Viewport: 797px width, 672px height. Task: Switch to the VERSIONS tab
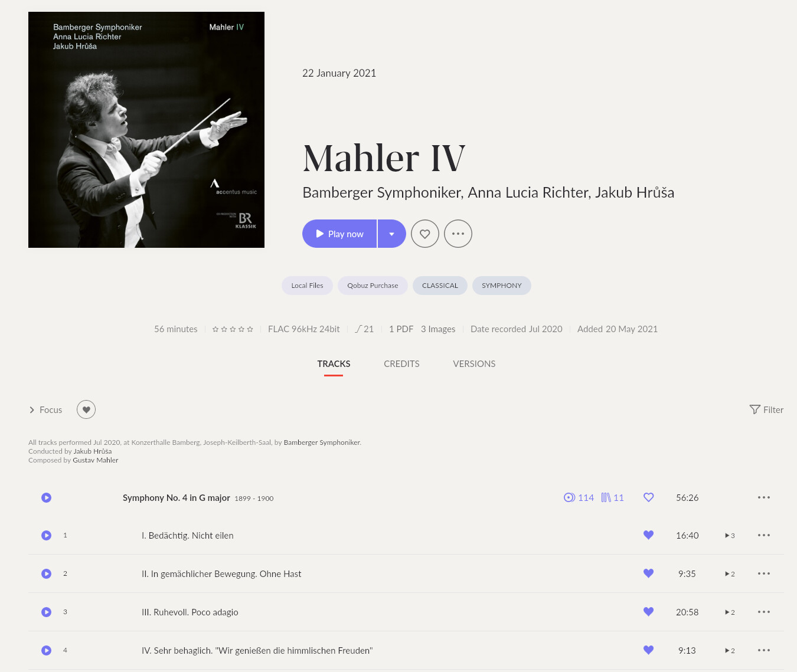pyautogui.click(x=474, y=364)
